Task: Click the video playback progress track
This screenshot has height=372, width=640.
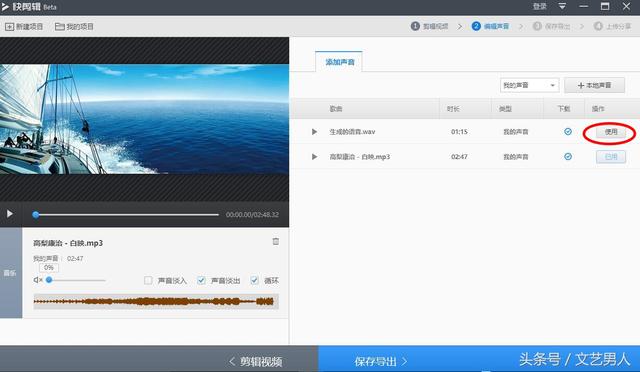Action: tap(127, 214)
